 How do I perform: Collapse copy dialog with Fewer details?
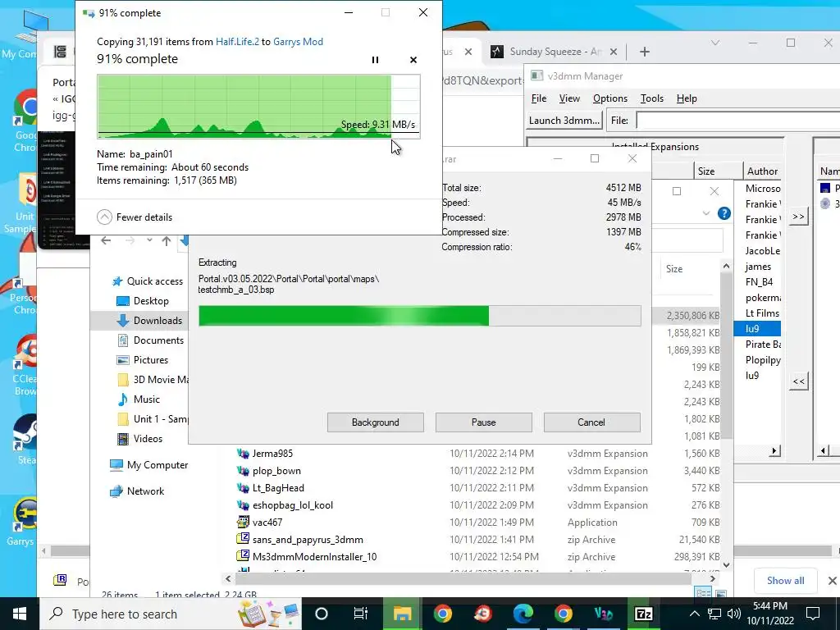click(135, 217)
